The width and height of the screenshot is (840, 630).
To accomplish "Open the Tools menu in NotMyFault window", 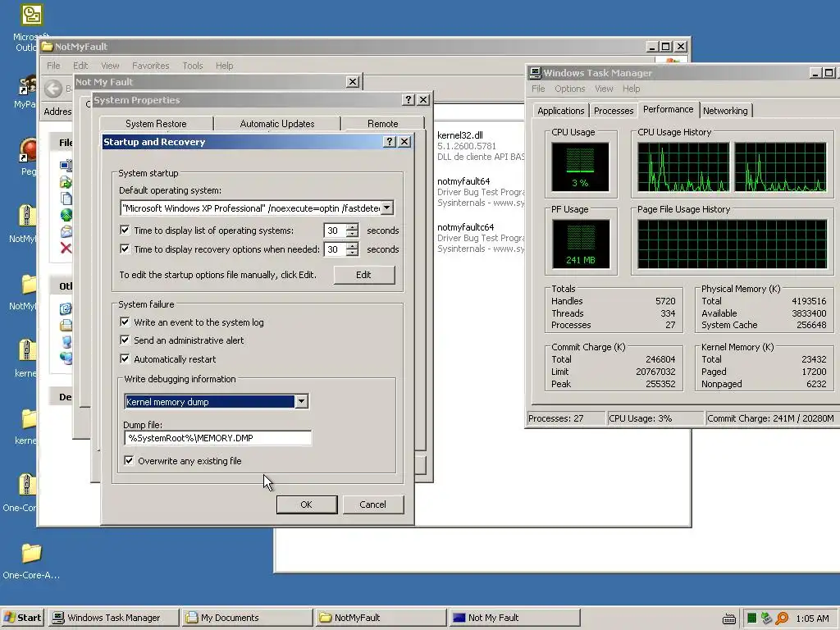I will pos(192,66).
